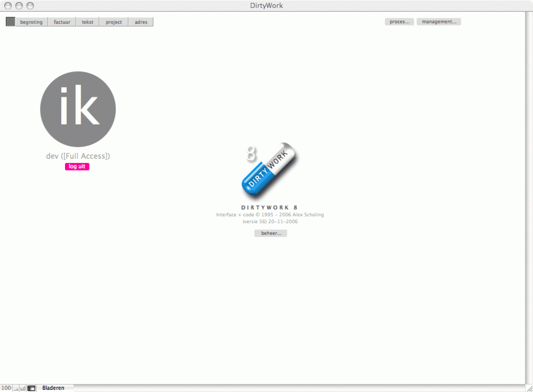Open the management... button
Image resolution: width=533 pixels, height=392 pixels.
coord(439,22)
